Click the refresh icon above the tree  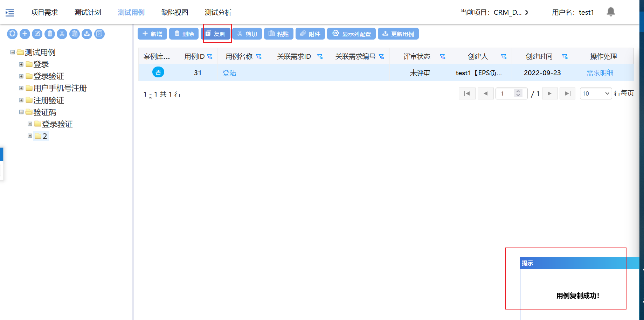(x=12, y=34)
